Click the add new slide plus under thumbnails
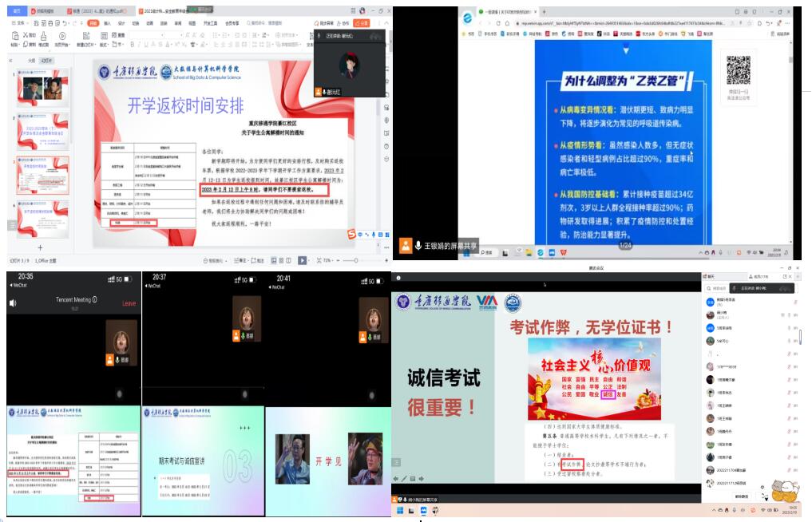Image resolution: width=812 pixels, height=522 pixels. pyautogui.click(x=41, y=248)
